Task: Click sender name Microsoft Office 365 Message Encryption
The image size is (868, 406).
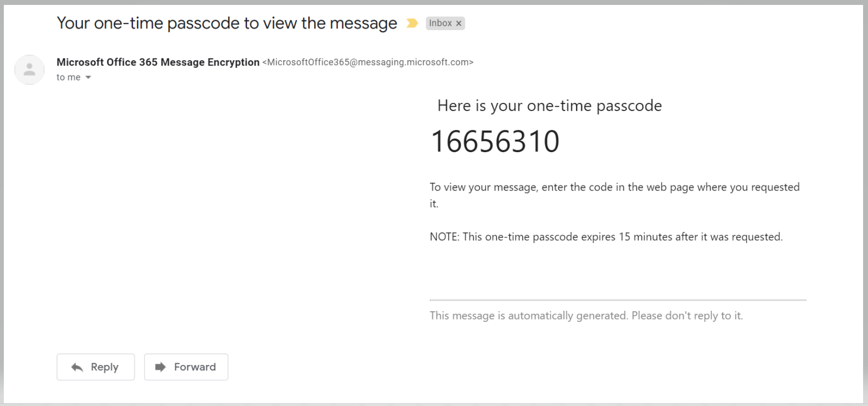Action: (158, 62)
